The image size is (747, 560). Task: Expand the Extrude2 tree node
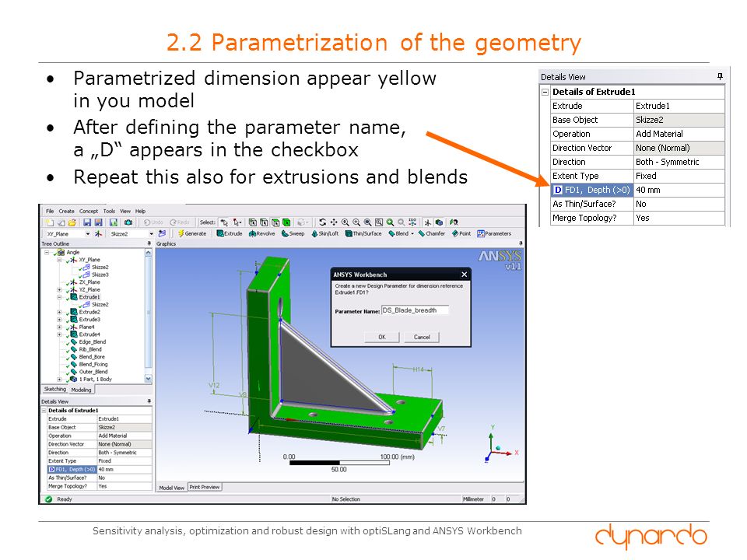coord(60,312)
